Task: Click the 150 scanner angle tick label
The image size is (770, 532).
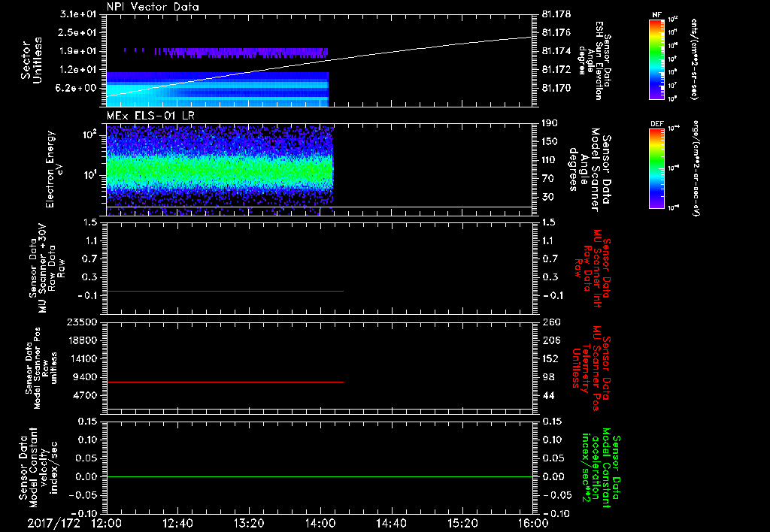Action: (550, 142)
